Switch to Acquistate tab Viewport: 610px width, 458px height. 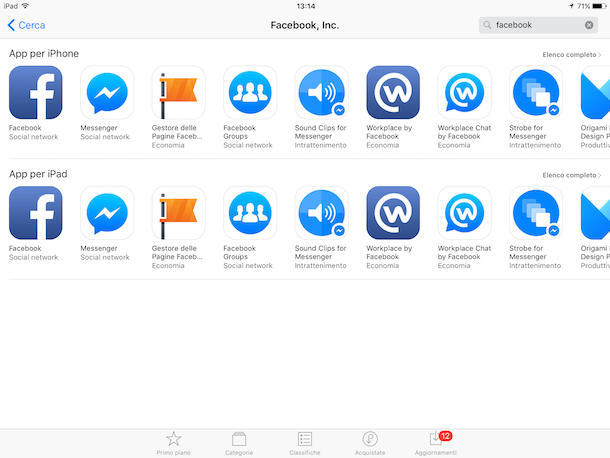click(370, 444)
